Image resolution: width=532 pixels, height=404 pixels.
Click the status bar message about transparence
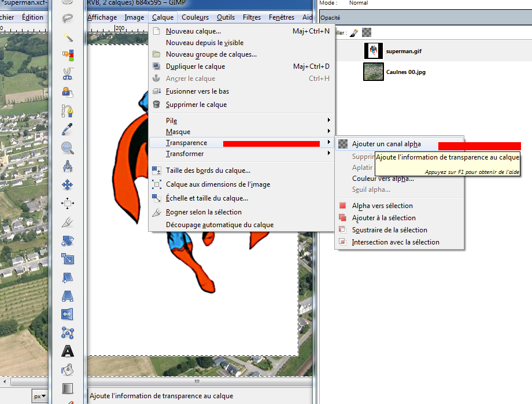point(161,396)
